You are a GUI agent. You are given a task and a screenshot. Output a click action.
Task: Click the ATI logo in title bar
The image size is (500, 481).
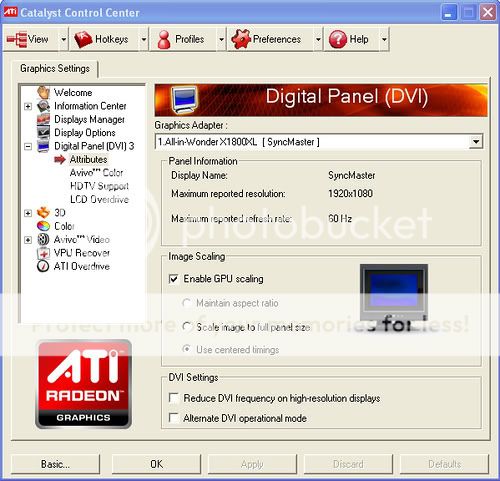pos(10,12)
